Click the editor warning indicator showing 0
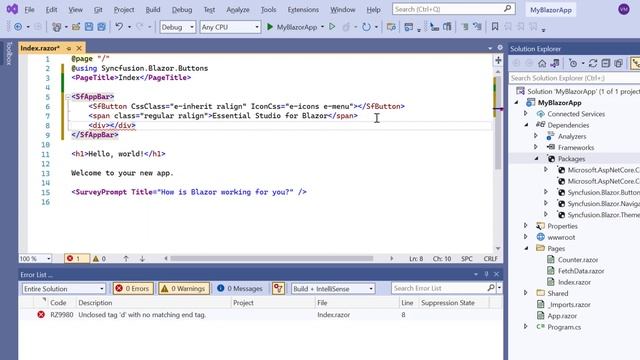640x360 pixels. 99,259
